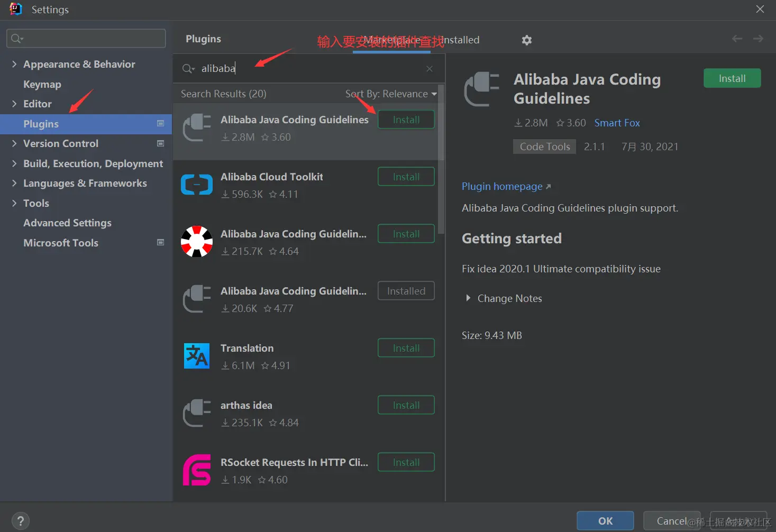
Task: Click the Translation plugin icon
Action: (x=197, y=356)
